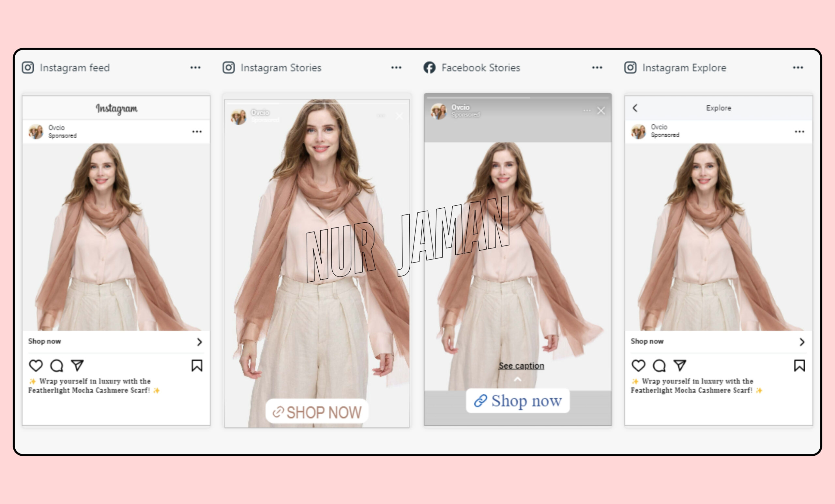Click the bookmark icon in Instagram Explore preview
The height and width of the screenshot is (504, 835).
pos(799,365)
